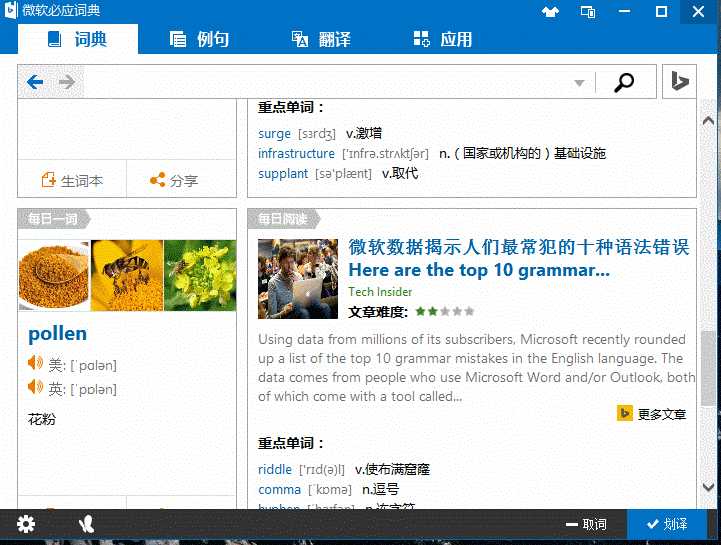Open article 微软数据揭示人们最常犯的十种语法错误
Viewport: 721px width, 545px height.
[x=519, y=247]
